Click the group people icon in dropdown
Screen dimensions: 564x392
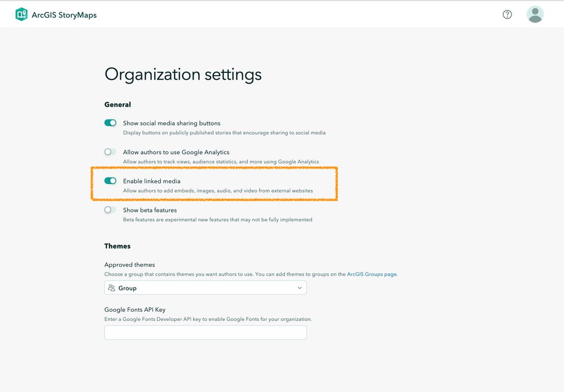tap(112, 288)
